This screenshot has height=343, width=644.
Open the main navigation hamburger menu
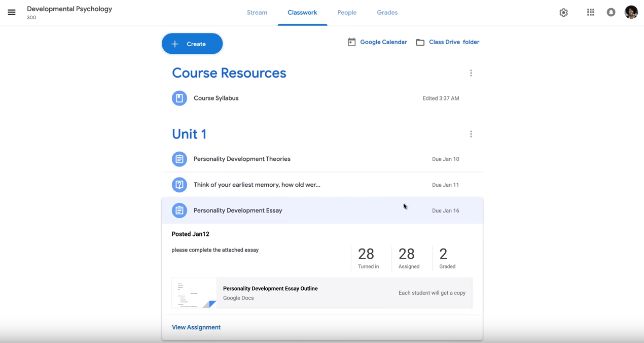[x=12, y=12]
